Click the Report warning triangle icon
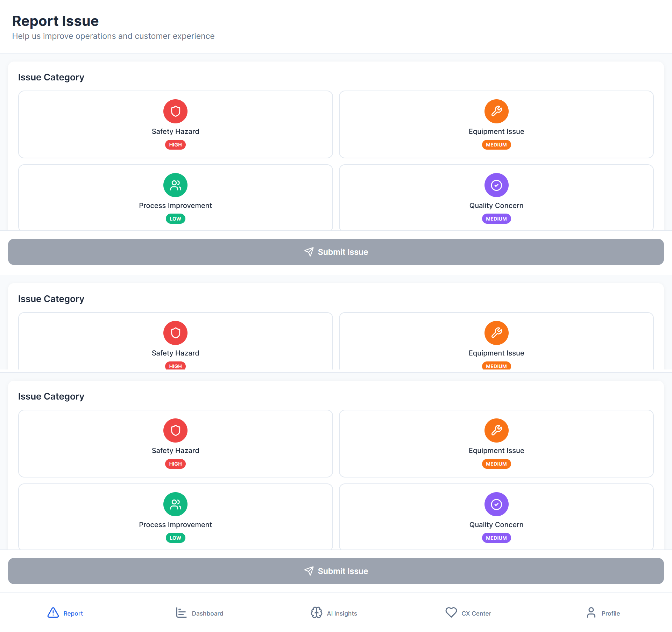The image size is (672, 632). (53, 613)
